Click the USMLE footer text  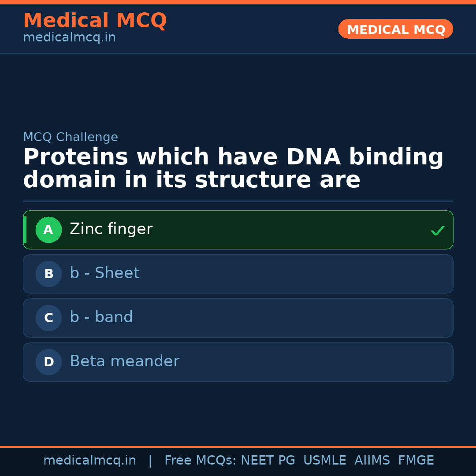[324, 461]
